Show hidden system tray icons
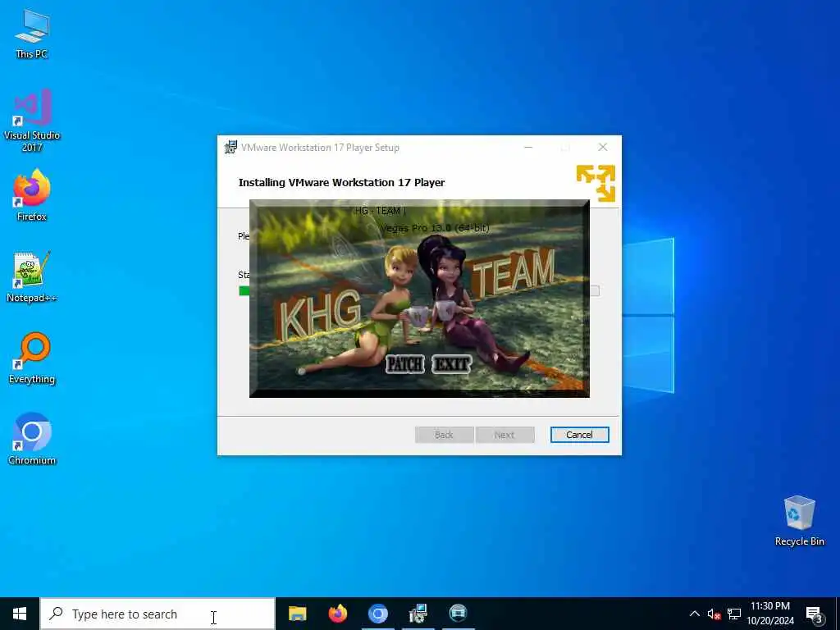 (694, 614)
